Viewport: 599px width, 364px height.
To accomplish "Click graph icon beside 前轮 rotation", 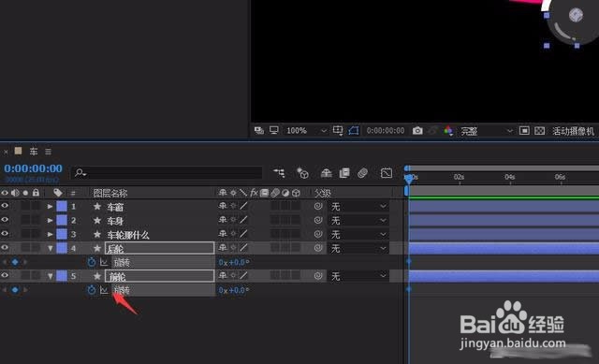I will (104, 290).
